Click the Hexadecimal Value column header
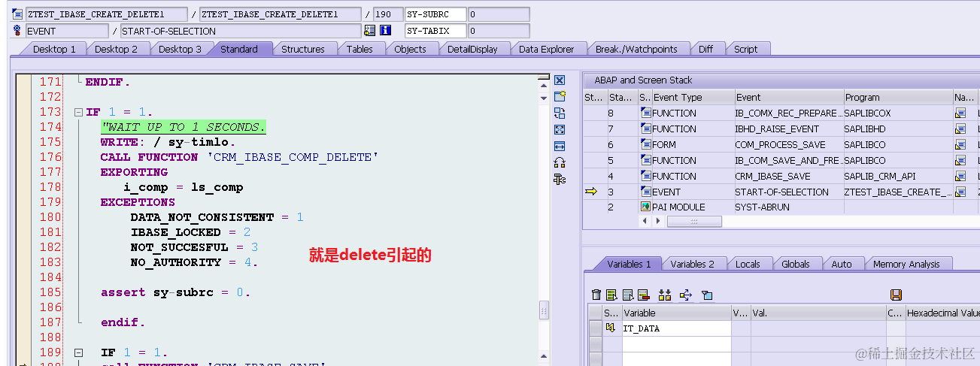This screenshot has height=366, width=980. click(x=943, y=313)
